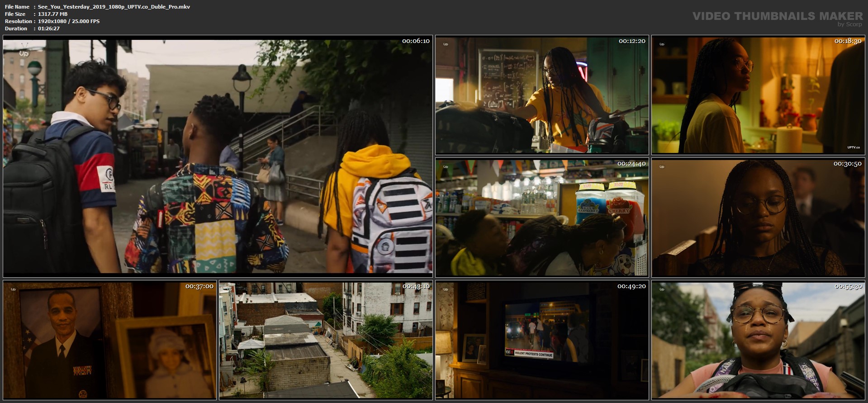Viewport: 868px width, 403px height.
Task: Open the thumbnail of the girl in the kitchen
Action: [x=758, y=95]
